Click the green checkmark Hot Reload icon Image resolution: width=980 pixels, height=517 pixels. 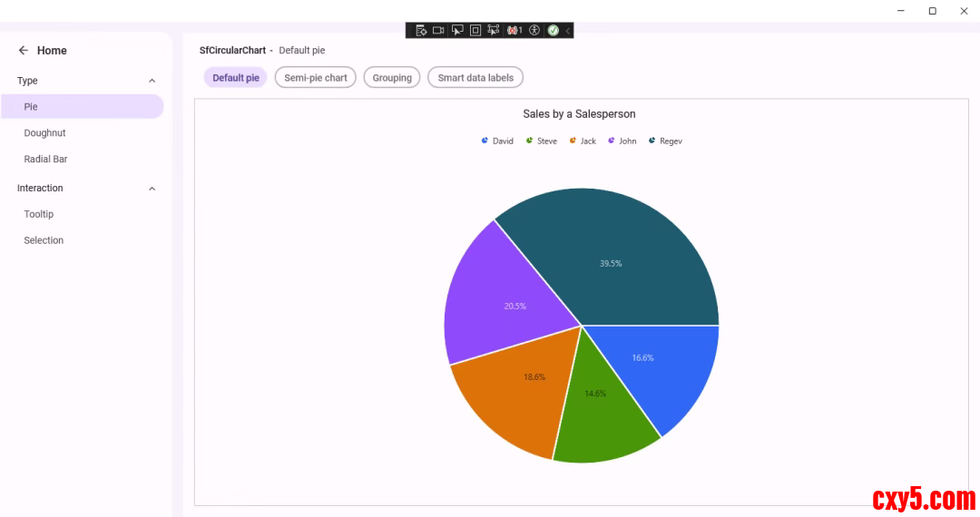coord(553,30)
